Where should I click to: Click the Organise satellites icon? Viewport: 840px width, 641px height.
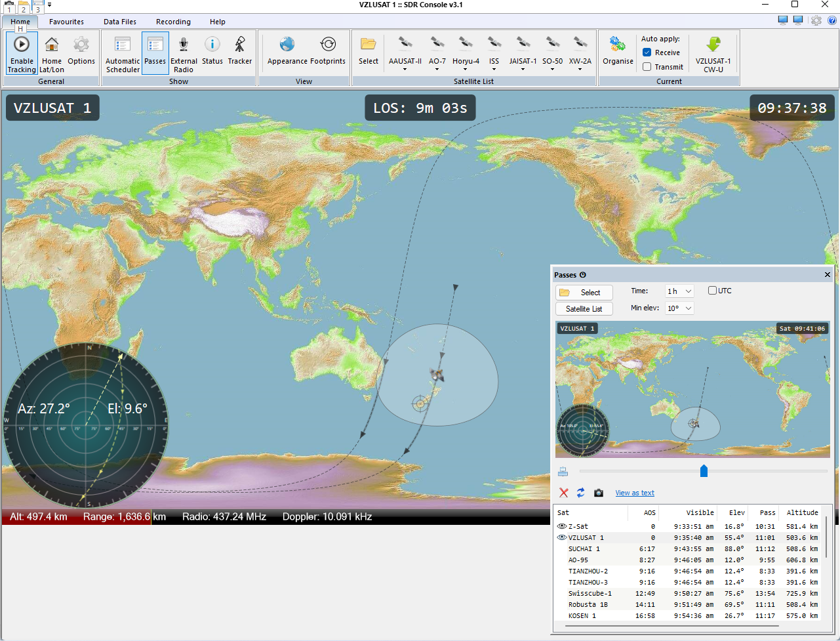(x=618, y=45)
